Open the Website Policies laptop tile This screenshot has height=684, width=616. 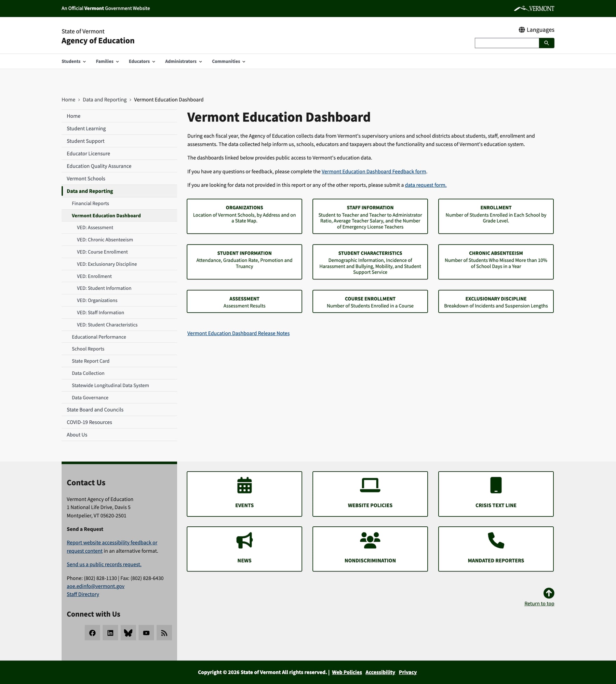coord(370,494)
